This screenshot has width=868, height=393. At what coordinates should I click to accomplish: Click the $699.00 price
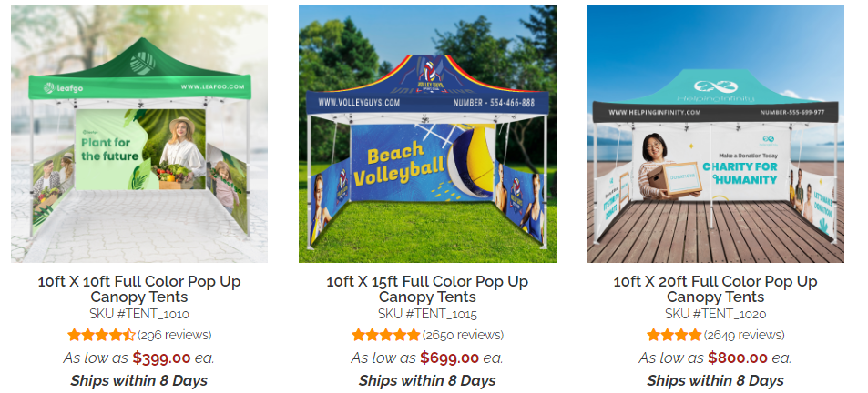450,358
